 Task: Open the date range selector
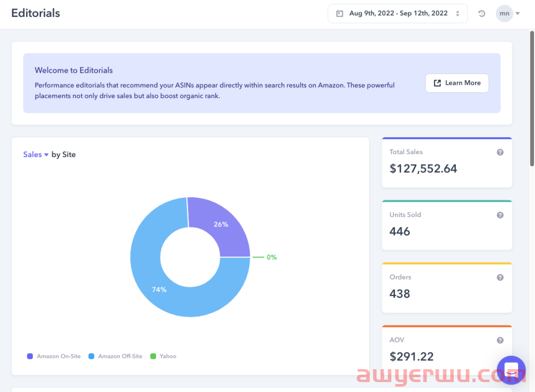[398, 13]
